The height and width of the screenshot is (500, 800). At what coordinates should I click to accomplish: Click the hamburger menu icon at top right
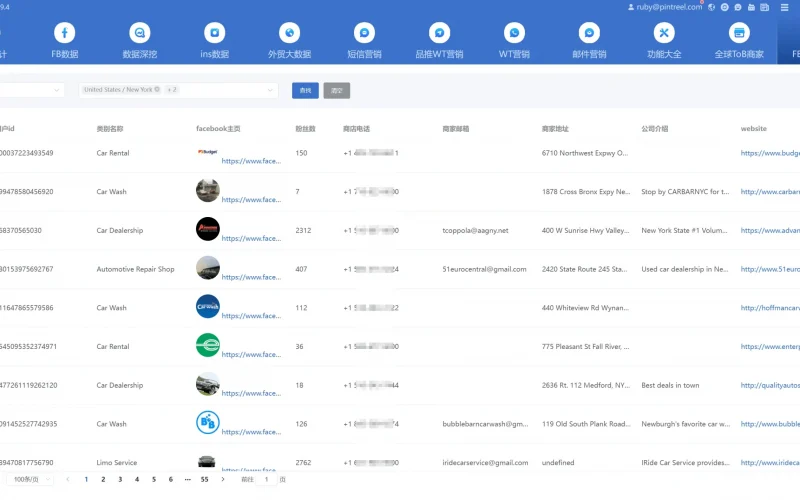784,7
